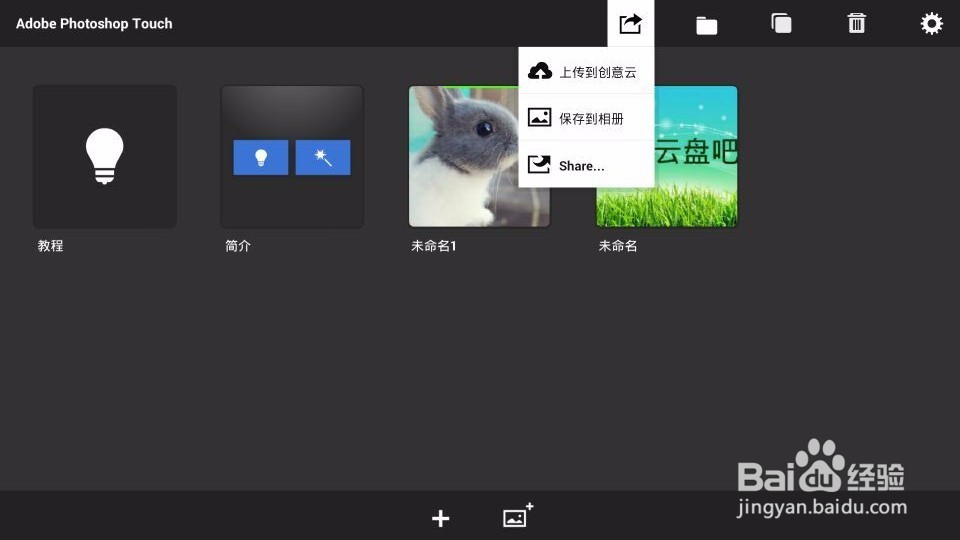Select 上传到创意云 menu entry
Screen dimensions: 960x540
pos(586,72)
